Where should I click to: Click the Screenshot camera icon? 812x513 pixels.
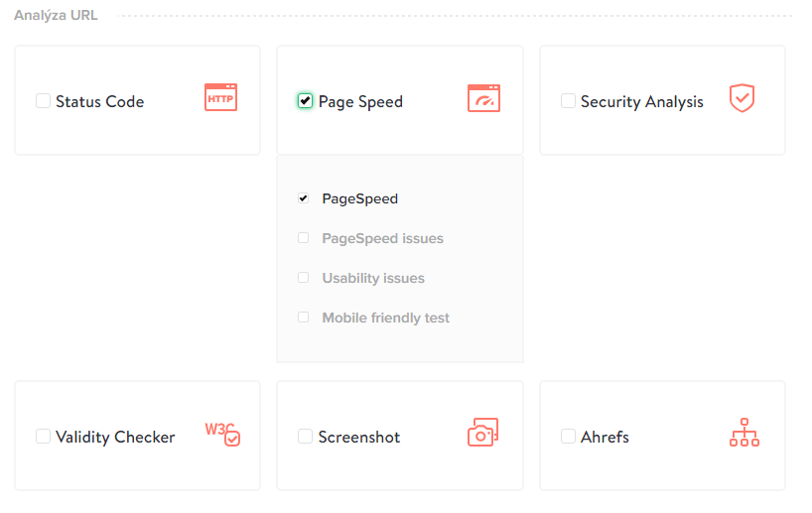click(x=482, y=433)
